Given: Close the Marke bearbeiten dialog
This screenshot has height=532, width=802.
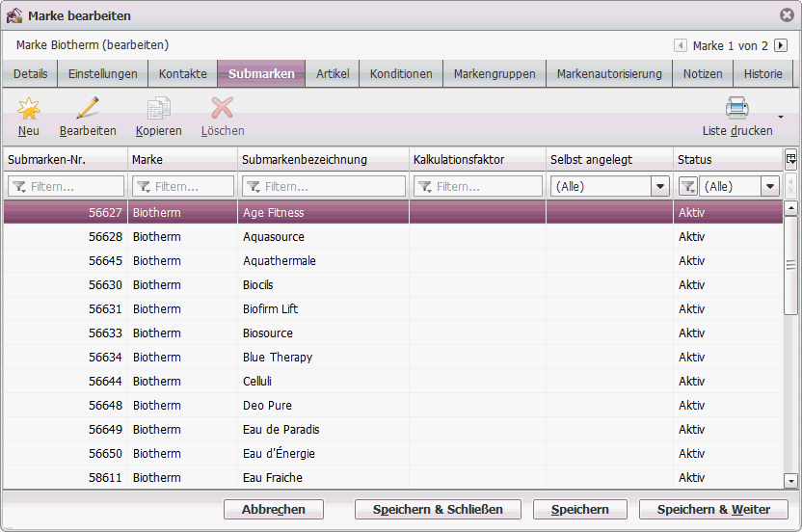Looking at the screenshot, I should click(788, 15).
